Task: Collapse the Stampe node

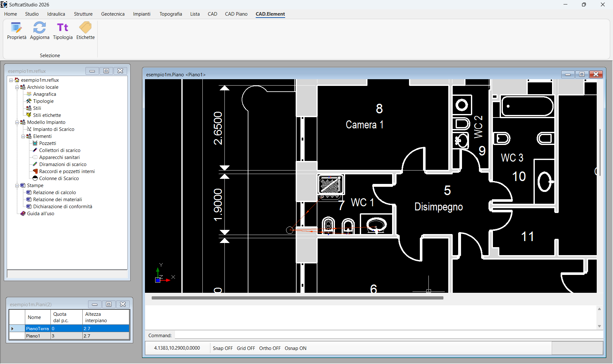Action: click(17, 186)
